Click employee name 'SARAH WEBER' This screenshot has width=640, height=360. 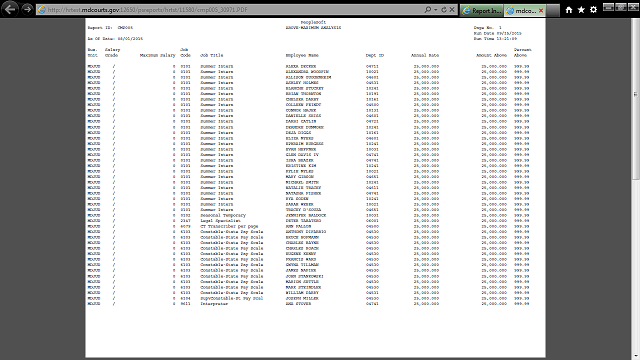(300, 204)
